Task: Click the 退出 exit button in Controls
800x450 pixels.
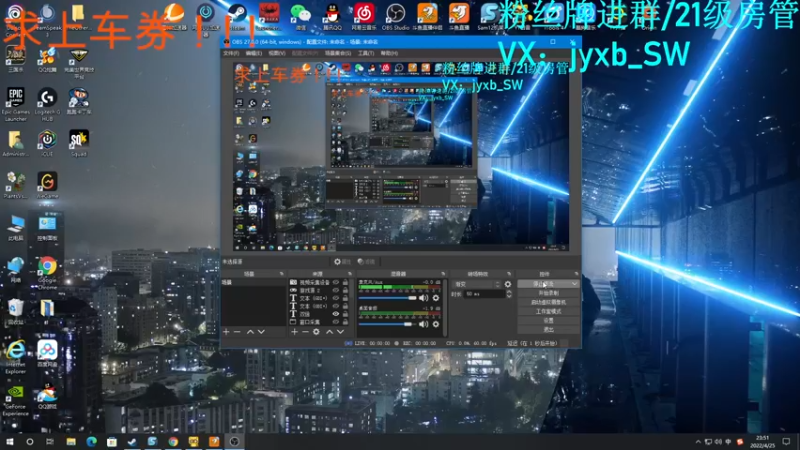Action: [x=548, y=330]
